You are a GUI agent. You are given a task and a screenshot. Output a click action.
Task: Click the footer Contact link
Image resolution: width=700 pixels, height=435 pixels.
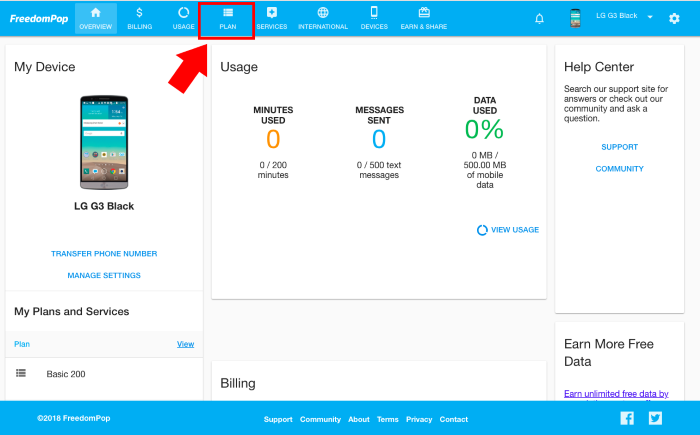pos(454,419)
